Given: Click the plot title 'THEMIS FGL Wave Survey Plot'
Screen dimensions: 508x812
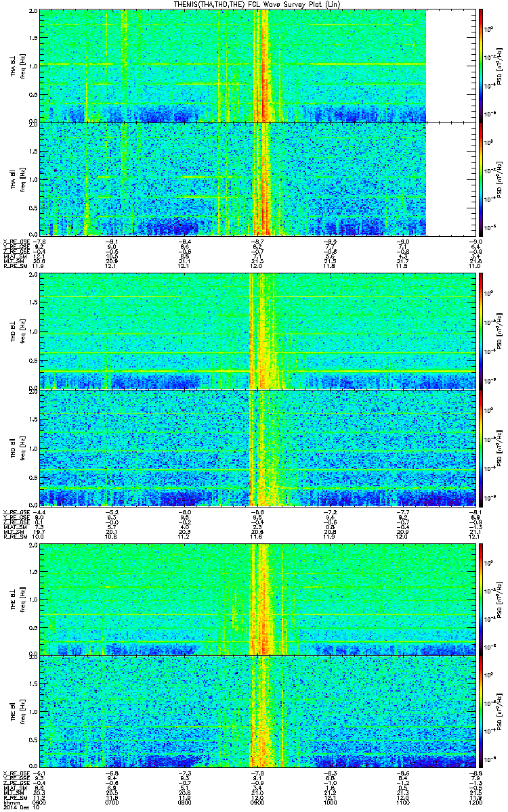Looking at the screenshot, I should point(257,4).
